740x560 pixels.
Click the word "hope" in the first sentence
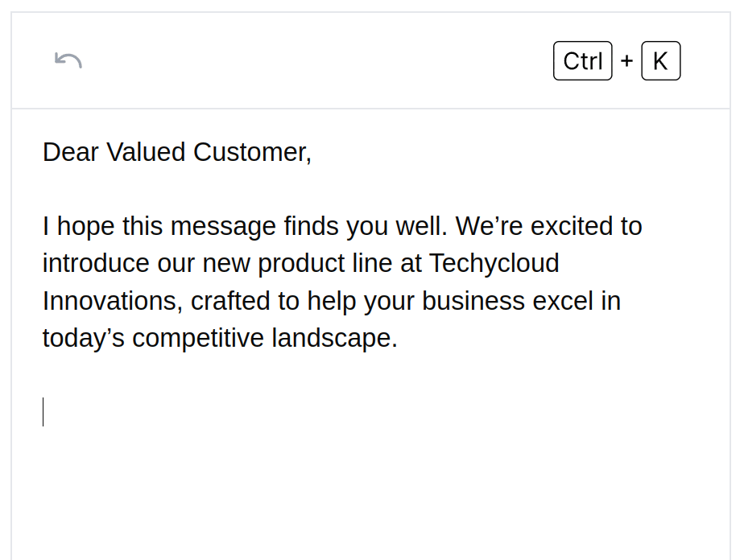(85, 226)
